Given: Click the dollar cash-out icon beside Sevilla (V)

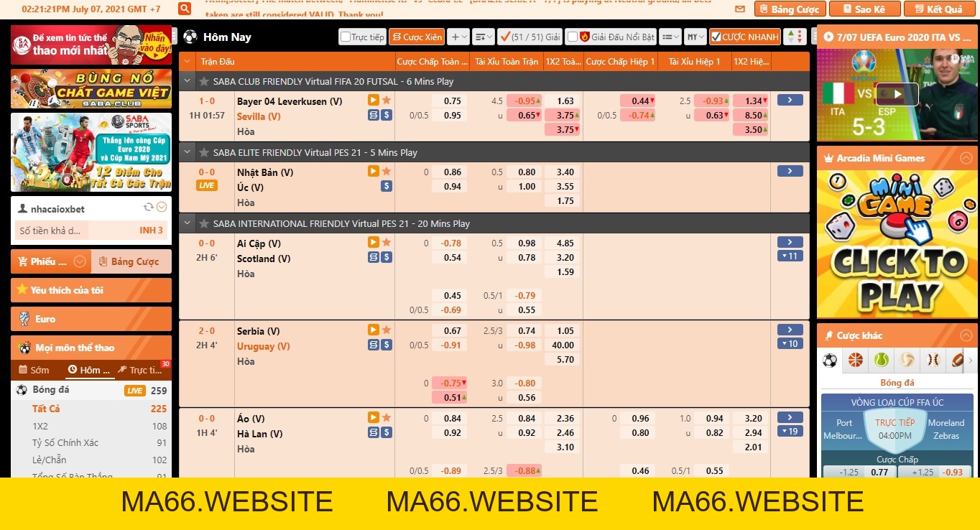Looking at the screenshot, I should click(387, 115).
